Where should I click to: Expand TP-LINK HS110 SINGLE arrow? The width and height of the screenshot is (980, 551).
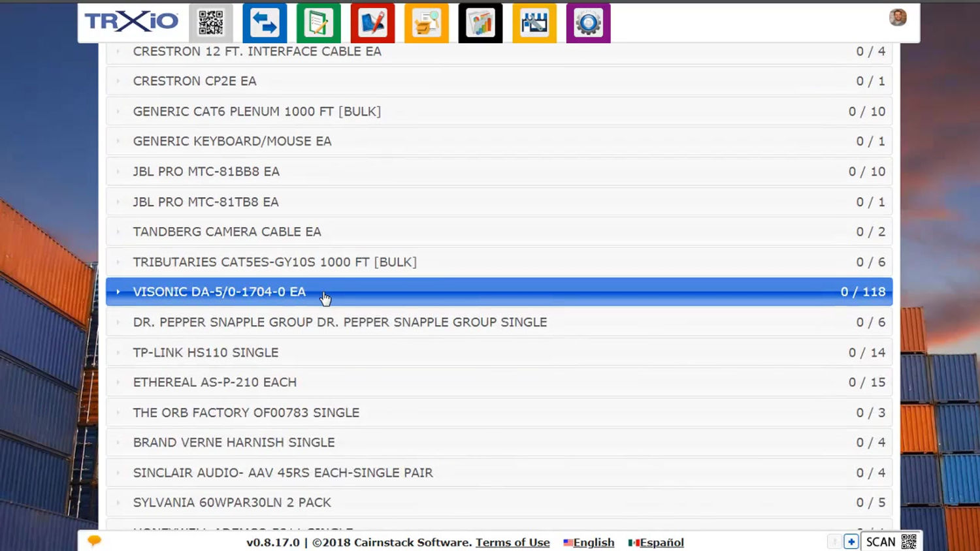tap(118, 353)
